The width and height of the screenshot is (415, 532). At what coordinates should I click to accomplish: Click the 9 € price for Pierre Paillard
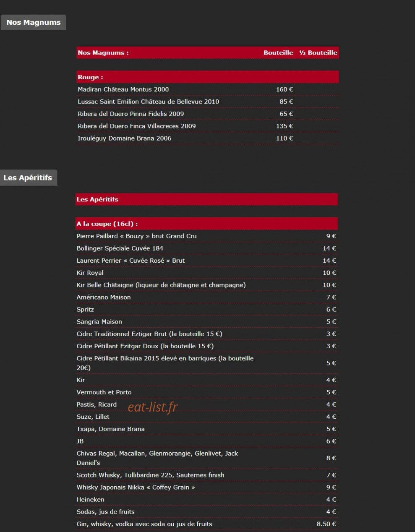(x=331, y=236)
